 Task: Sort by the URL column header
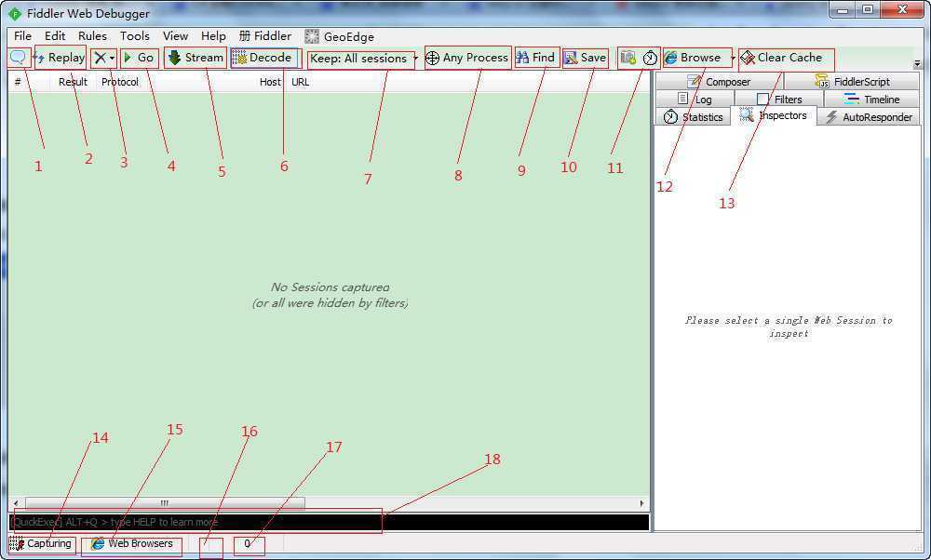coord(301,82)
